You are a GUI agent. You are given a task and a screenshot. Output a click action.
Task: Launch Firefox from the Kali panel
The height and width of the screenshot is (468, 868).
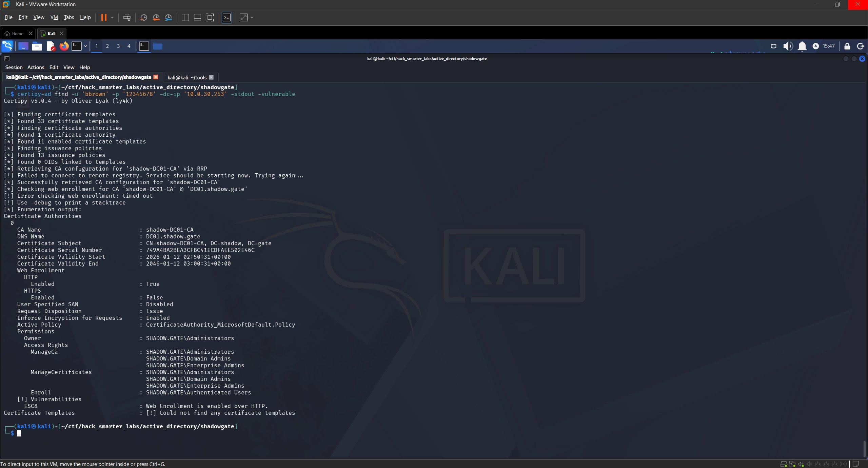64,46
